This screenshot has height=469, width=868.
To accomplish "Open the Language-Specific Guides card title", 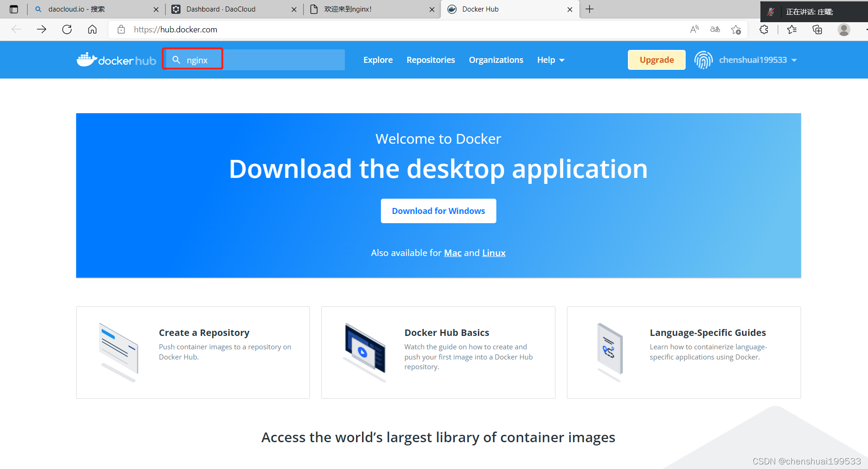I will tap(708, 333).
